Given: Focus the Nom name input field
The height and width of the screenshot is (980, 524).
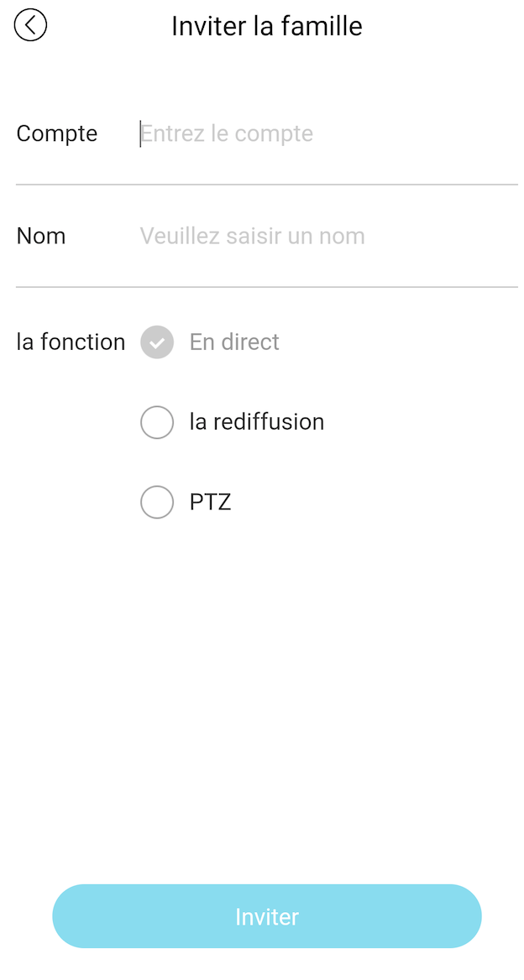Looking at the screenshot, I should [327, 237].
